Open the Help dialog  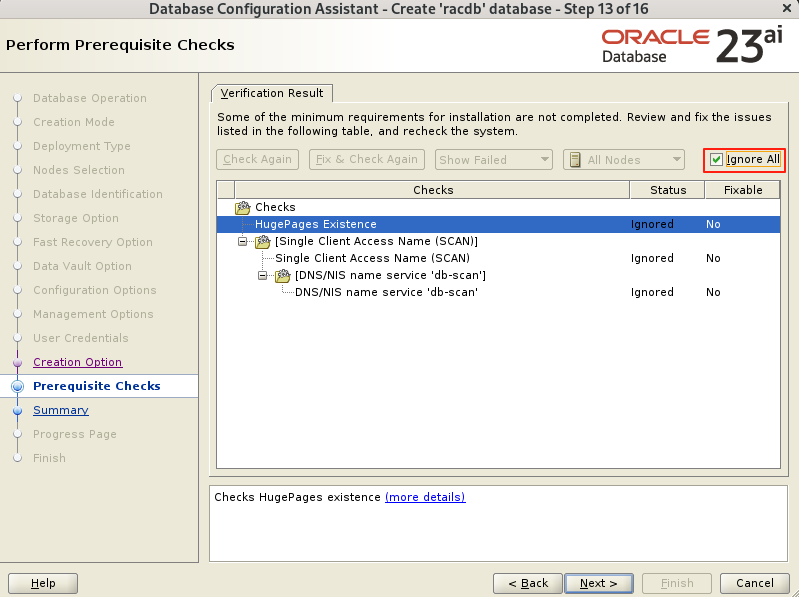[x=43, y=583]
